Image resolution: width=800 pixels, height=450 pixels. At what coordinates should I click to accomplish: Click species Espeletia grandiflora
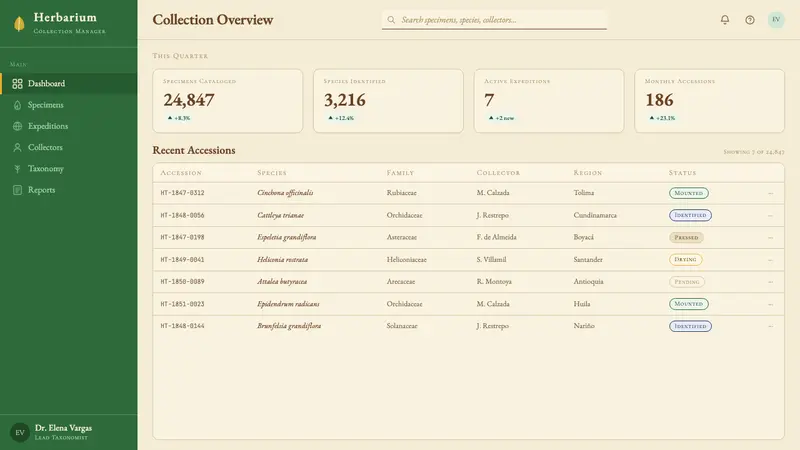[287, 237]
